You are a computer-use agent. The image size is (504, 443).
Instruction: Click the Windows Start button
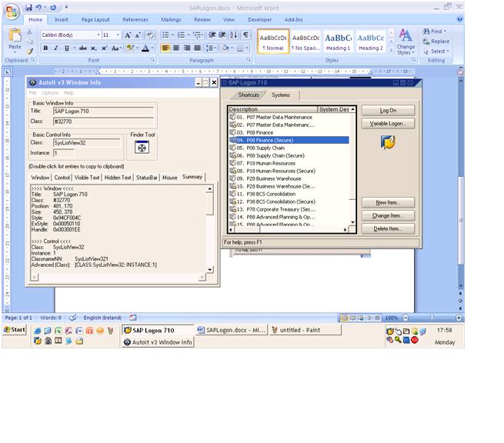coord(15,330)
